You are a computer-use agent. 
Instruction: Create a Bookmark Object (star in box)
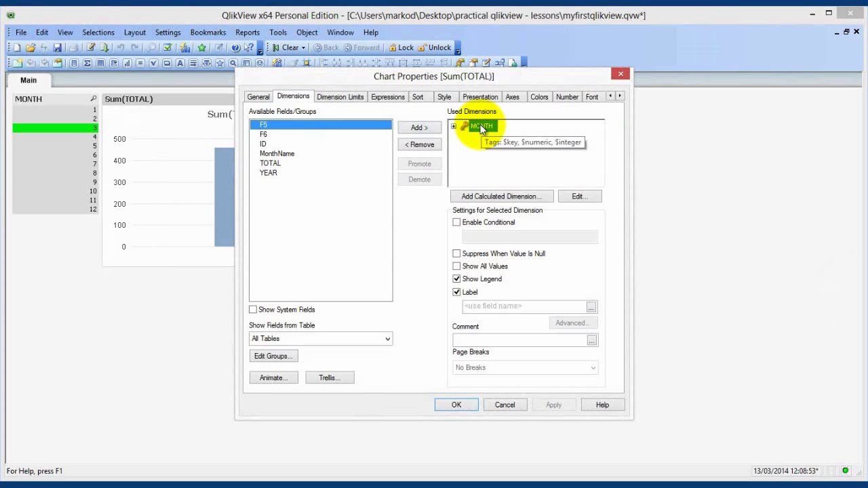220,63
